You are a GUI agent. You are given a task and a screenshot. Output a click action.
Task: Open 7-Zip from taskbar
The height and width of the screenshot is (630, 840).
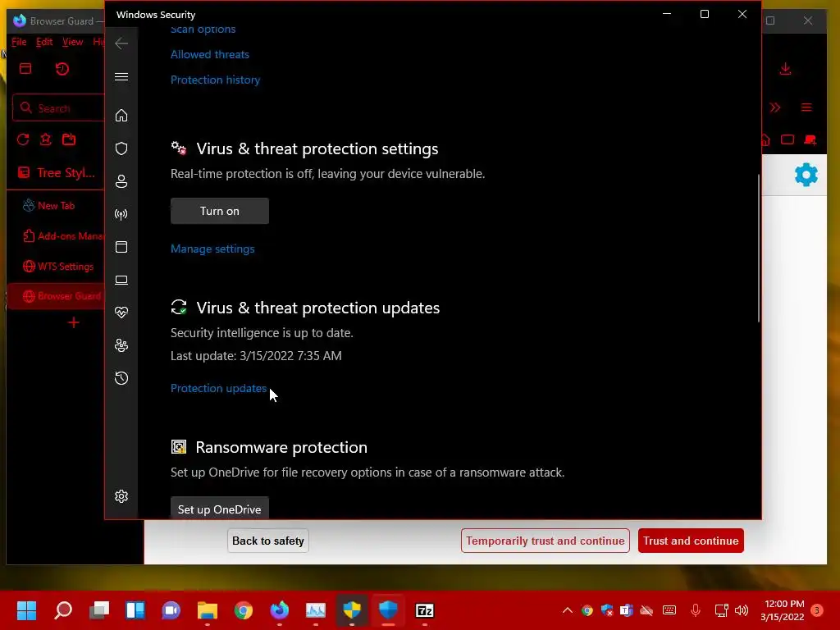[424, 610]
